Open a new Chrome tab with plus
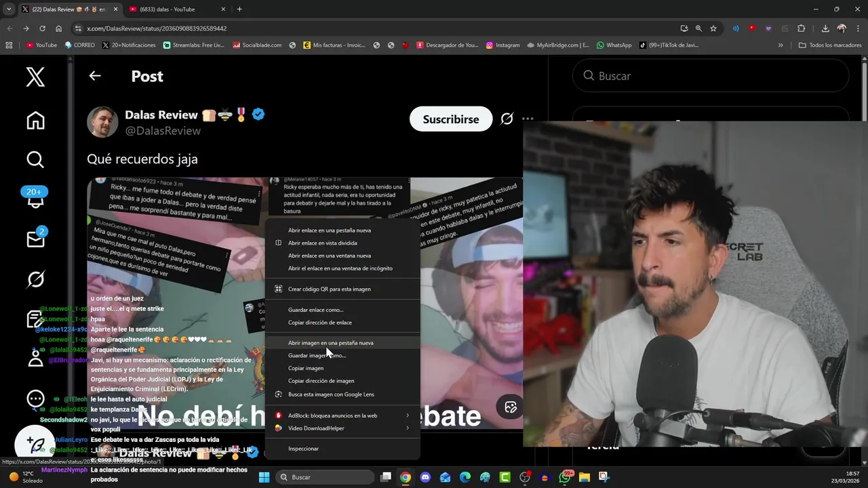Screen dimensions: 868x488 tap(239, 9)
